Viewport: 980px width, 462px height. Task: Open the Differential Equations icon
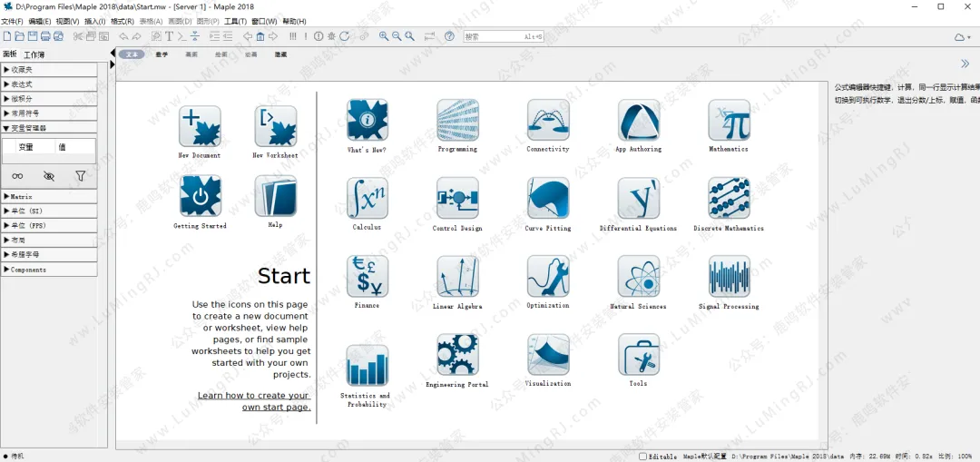click(639, 198)
